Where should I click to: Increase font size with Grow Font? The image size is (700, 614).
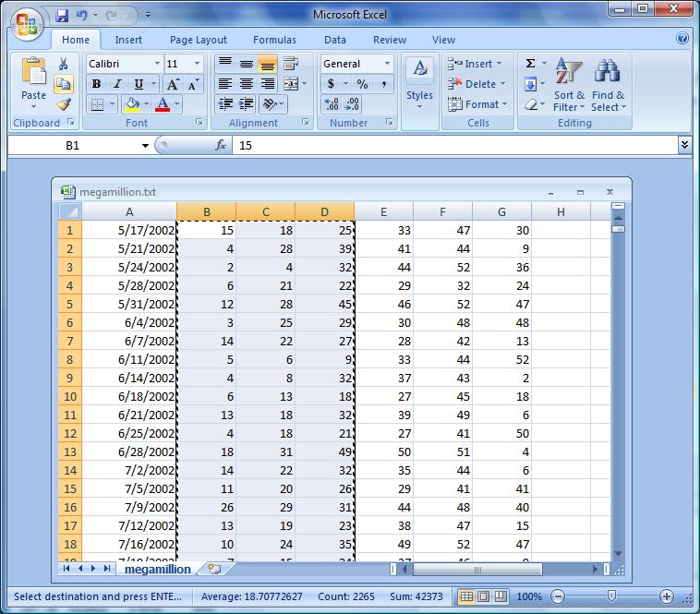point(173,84)
